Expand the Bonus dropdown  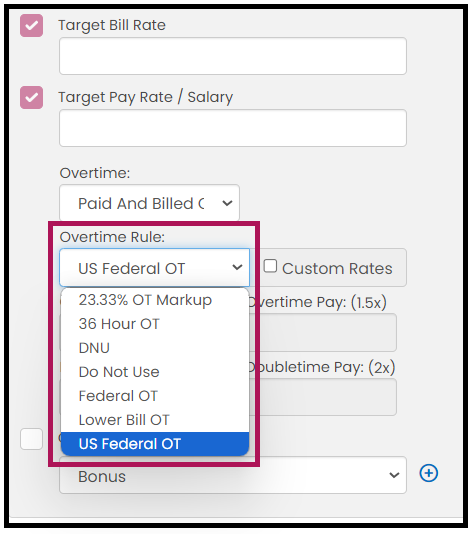233,475
